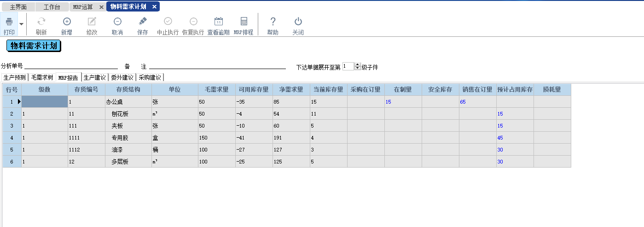
Task: Click the 刷新 refresh icon
Action: point(41,21)
